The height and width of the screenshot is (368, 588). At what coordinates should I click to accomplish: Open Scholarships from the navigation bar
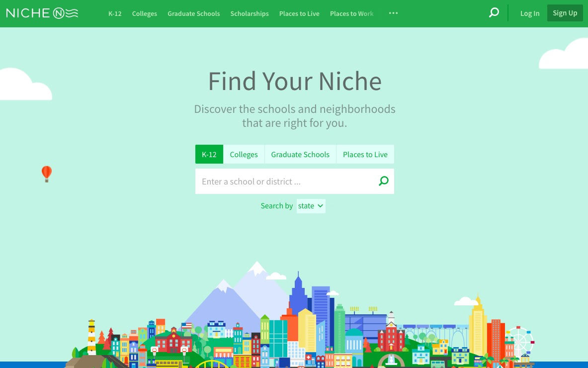[250, 13]
